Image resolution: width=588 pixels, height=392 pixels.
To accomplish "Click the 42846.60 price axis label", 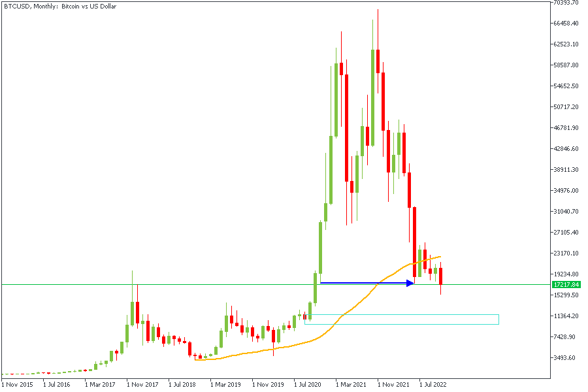I will (566, 148).
